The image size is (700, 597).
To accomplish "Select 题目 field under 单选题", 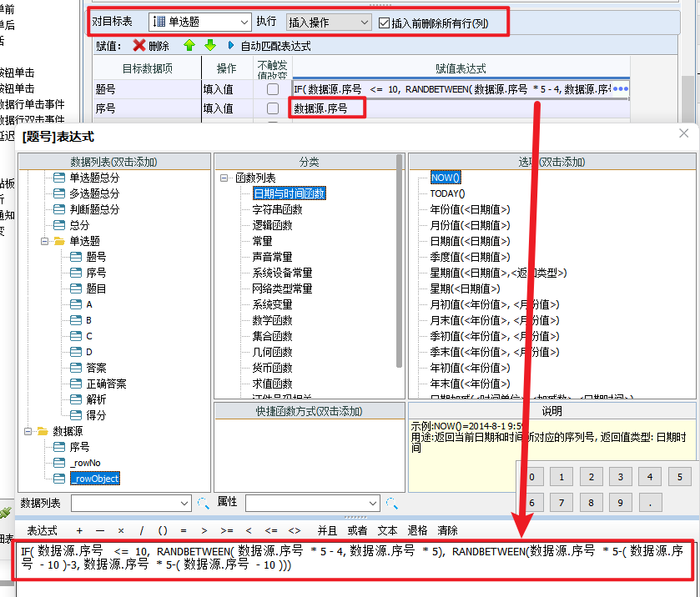I will [96, 288].
